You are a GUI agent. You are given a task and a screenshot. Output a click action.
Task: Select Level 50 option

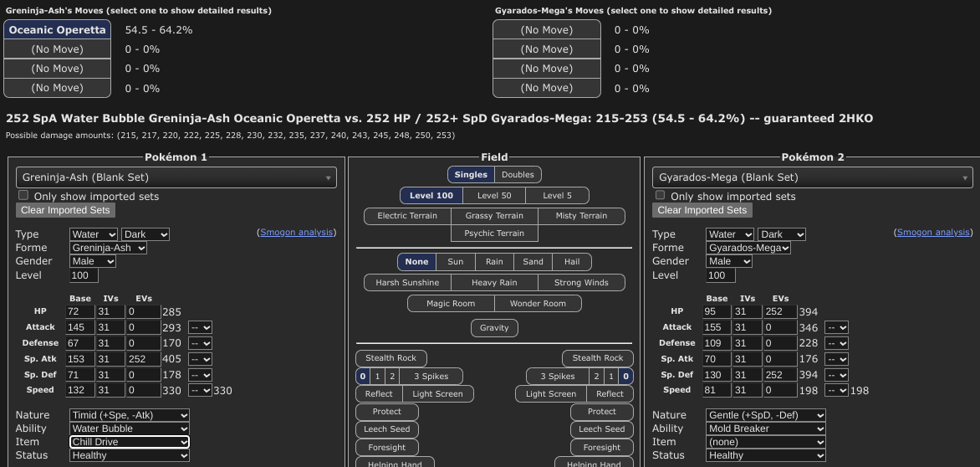tap(494, 196)
